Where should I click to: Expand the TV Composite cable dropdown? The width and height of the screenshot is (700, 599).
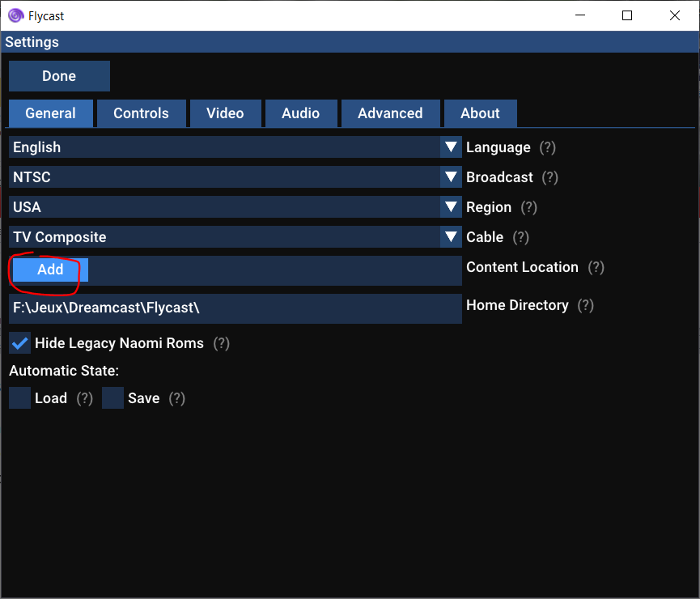pyautogui.click(x=235, y=237)
